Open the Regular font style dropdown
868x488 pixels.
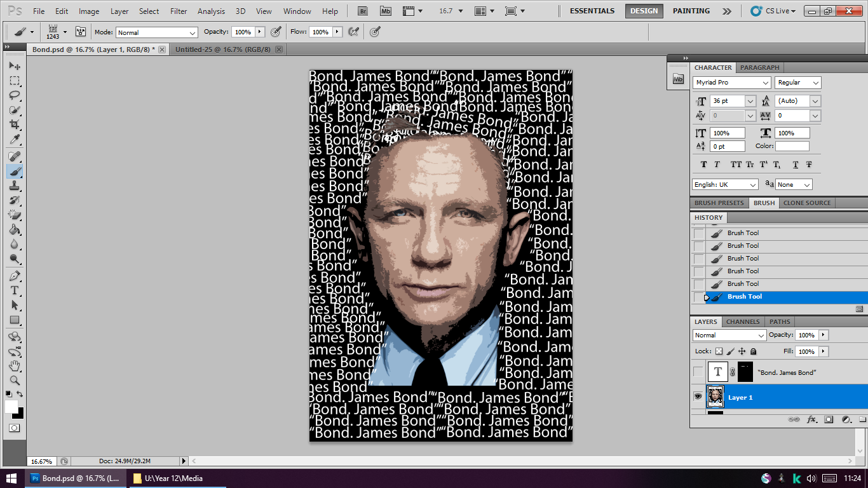point(798,83)
